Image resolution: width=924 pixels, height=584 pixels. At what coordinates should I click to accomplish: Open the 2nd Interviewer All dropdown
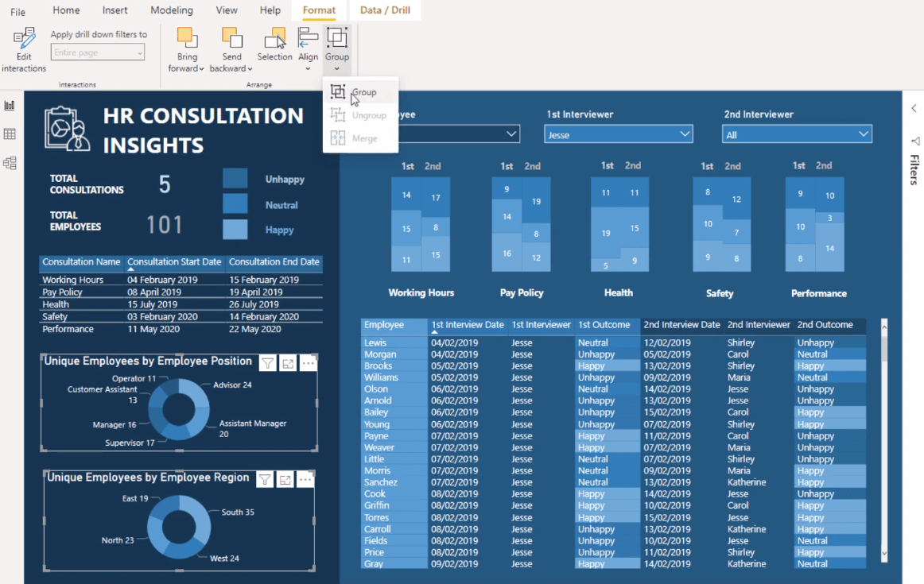pos(797,134)
